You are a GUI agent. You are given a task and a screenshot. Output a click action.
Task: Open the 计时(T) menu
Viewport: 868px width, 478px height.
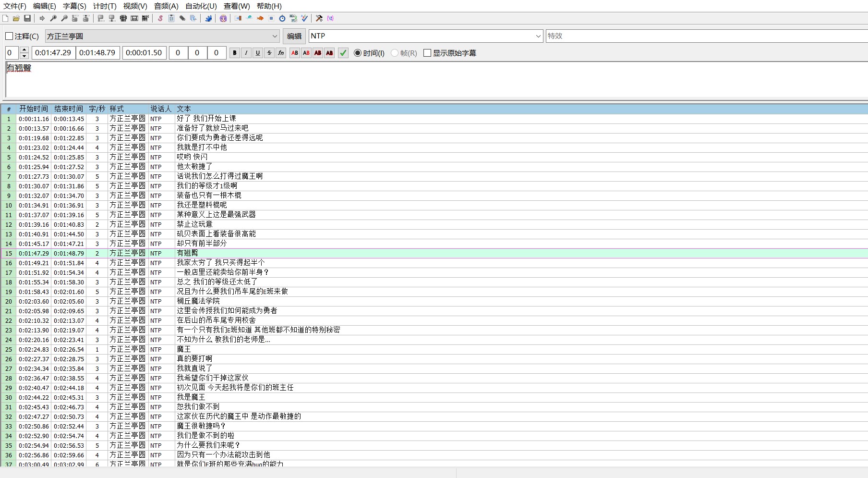pyautogui.click(x=105, y=6)
